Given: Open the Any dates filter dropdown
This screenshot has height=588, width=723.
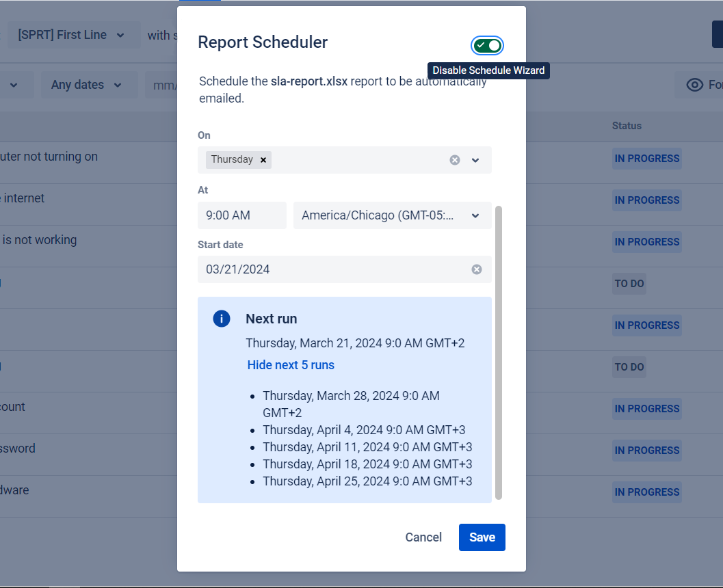Looking at the screenshot, I should click(86, 85).
